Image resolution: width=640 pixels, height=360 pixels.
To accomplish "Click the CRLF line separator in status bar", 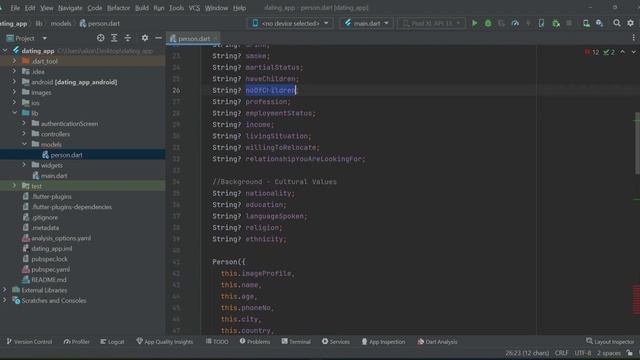I will point(561,353).
